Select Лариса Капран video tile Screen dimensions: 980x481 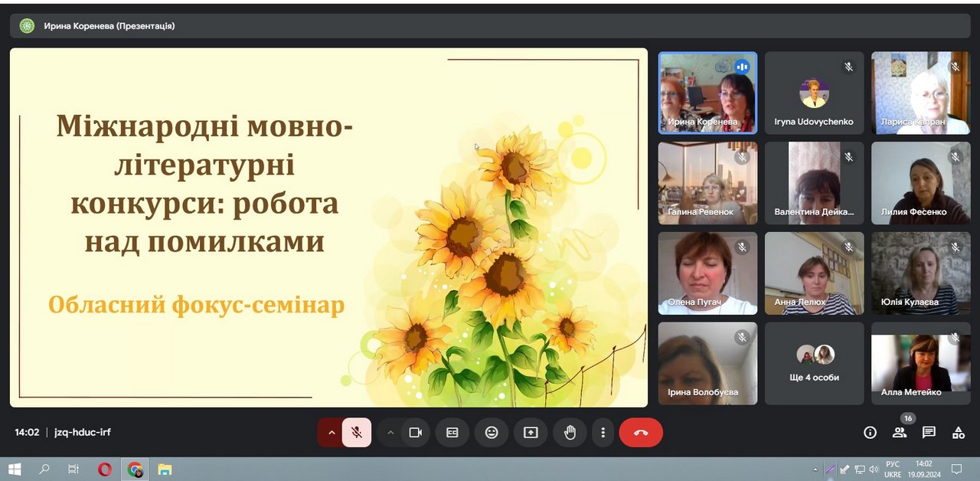click(x=921, y=93)
